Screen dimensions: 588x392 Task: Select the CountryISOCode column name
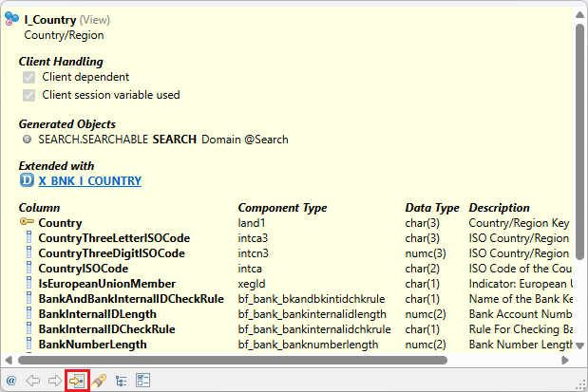[84, 269]
